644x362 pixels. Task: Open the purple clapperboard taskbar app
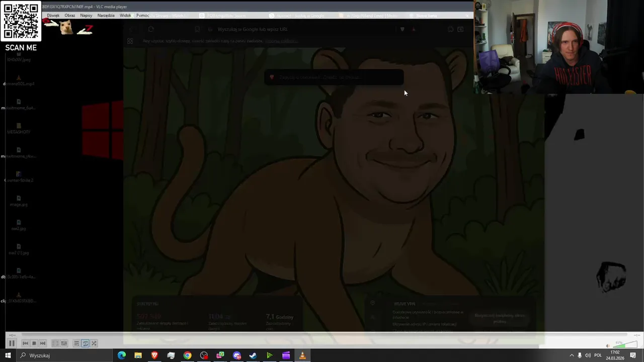[286, 355]
